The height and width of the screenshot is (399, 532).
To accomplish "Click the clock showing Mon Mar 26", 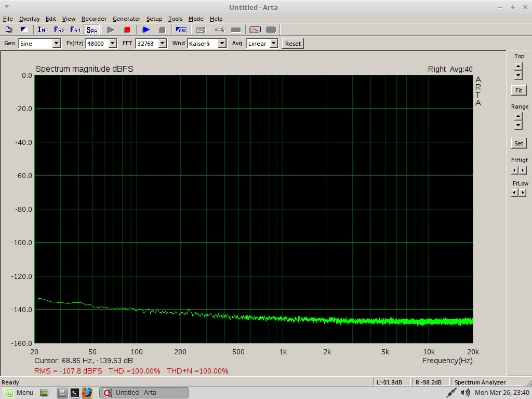I will pyautogui.click(x=502, y=393).
